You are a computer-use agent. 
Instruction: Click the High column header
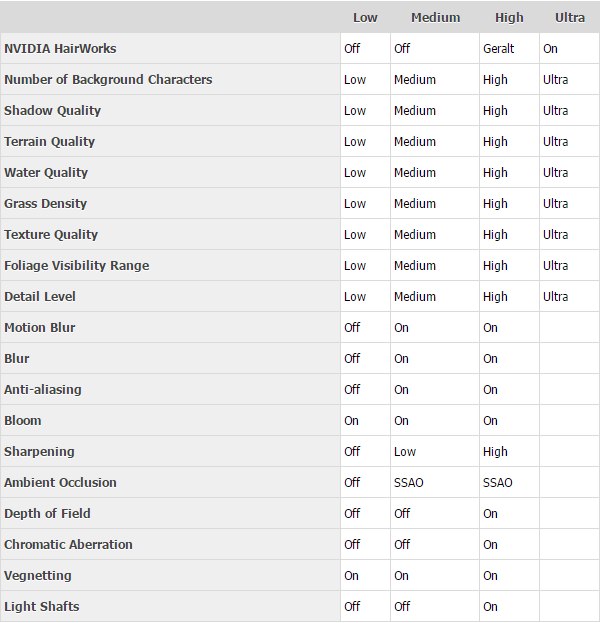pyautogui.click(x=509, y=17)
